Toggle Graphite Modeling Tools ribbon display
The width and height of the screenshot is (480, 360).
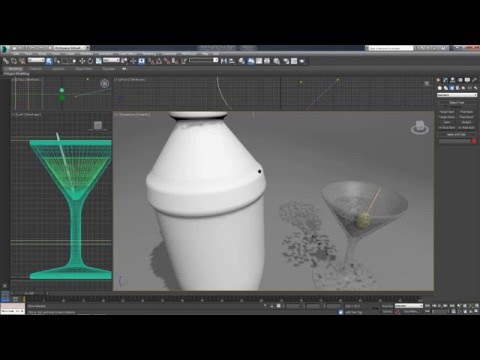pos(250,61)
